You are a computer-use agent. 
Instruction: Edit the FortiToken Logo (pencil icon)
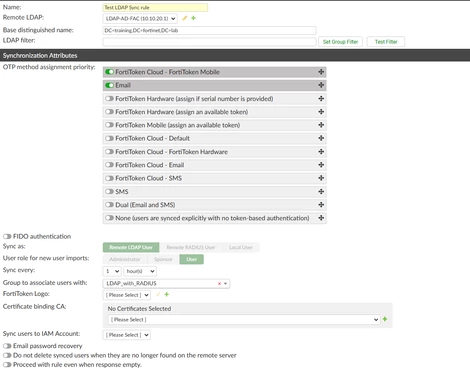[x=158, y=294]
